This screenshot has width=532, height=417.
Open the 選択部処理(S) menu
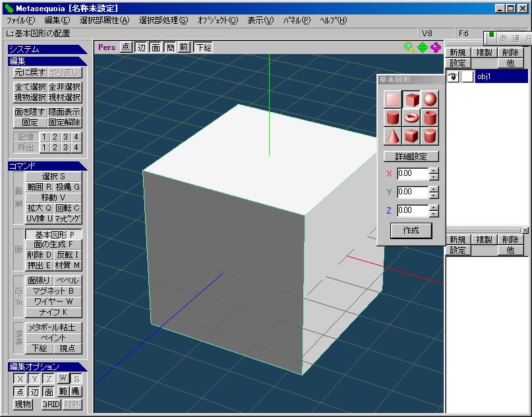coord(163,20)
